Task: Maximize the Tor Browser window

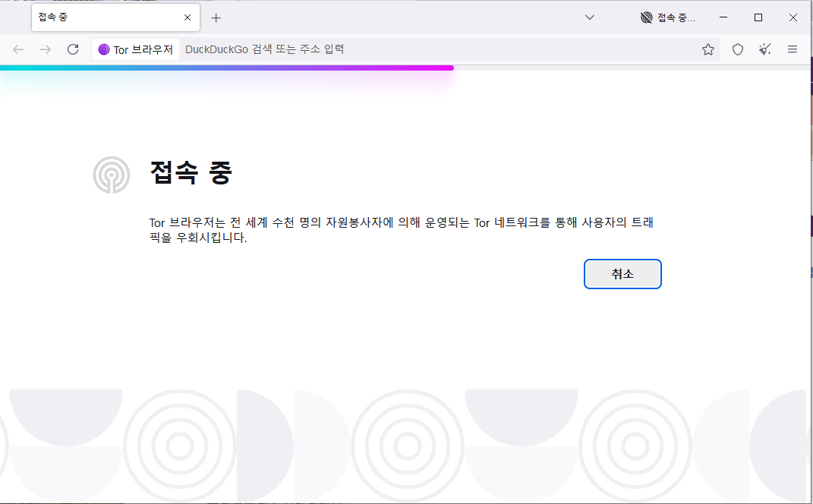Action: coord(758,17)
